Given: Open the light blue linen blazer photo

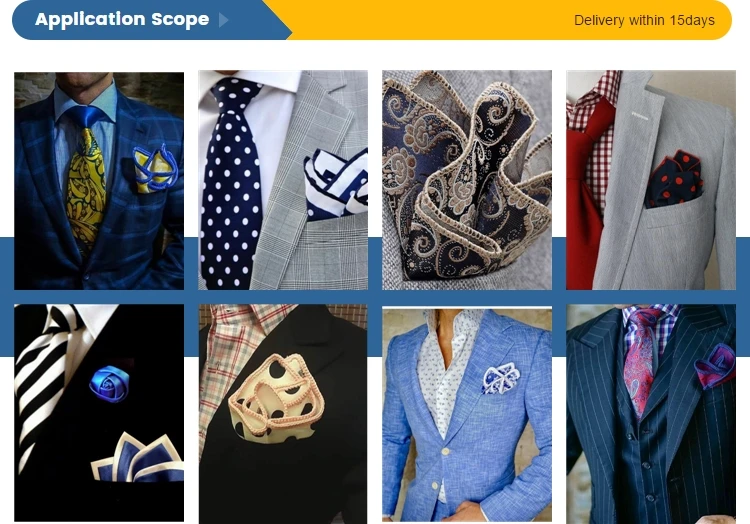Looking at the screenshot, I should (x=467, y=415).
